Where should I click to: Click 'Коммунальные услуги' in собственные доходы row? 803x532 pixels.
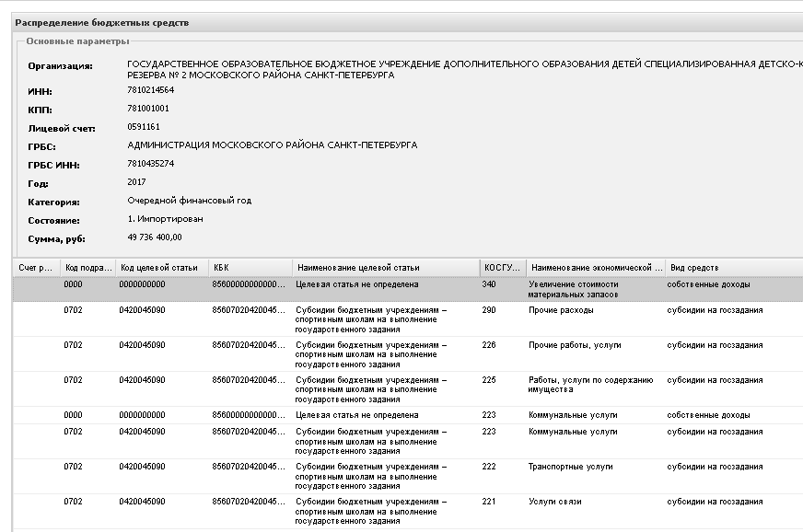pyautogui.click(x=573, y=415)
